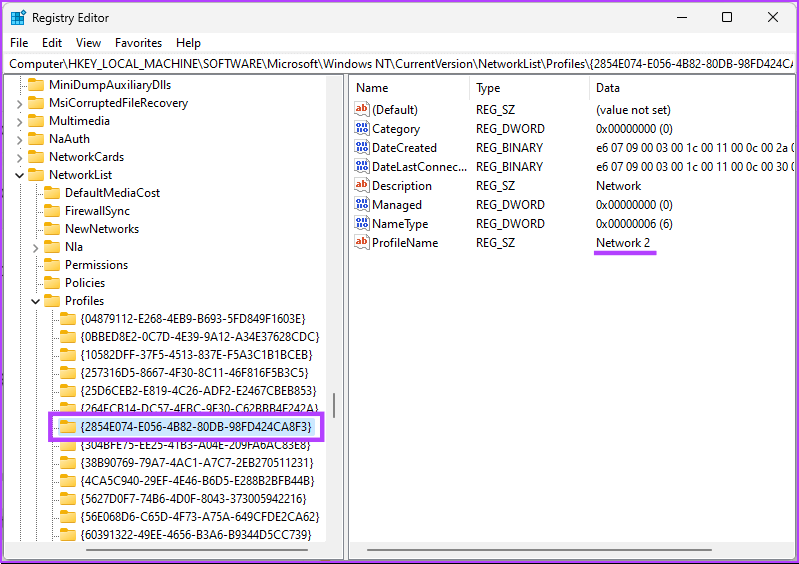This screenshot has width=799, height=564.
Task: Select key {2854E074-E056-4B82-80DB-98FD424CA8F3}
Action: click(x=196, y=427)
